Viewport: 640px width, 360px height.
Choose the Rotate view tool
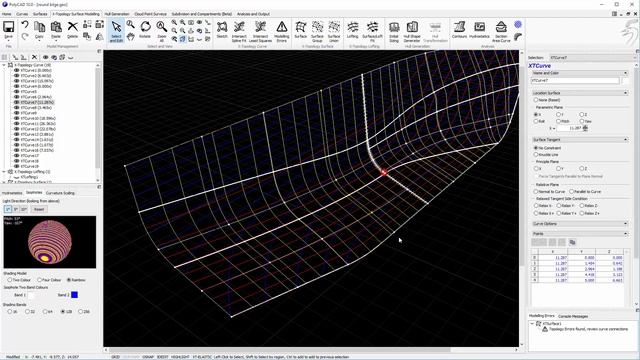(145, 27)
